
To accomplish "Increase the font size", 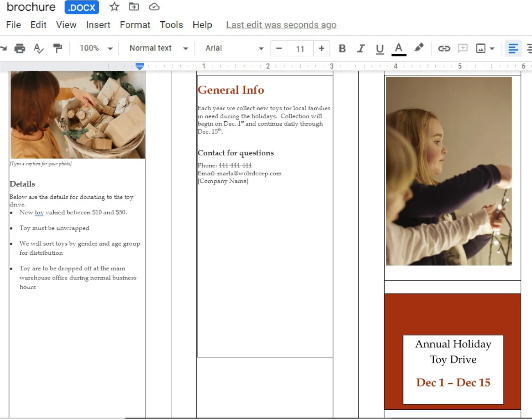I will coord(321,48).
